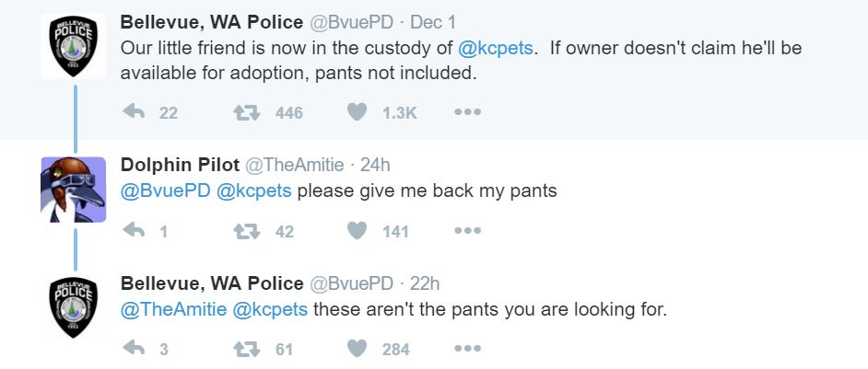Like Dolphin Pilot's tweet with 141 likes
This screenshot has width=868, height=369.
coord(357,231)
